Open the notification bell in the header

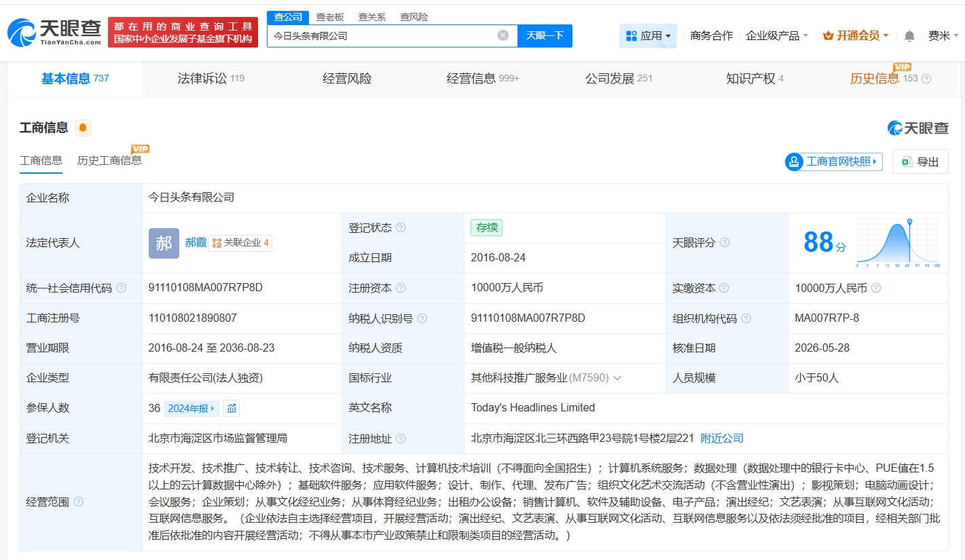[x=909, y=35]
